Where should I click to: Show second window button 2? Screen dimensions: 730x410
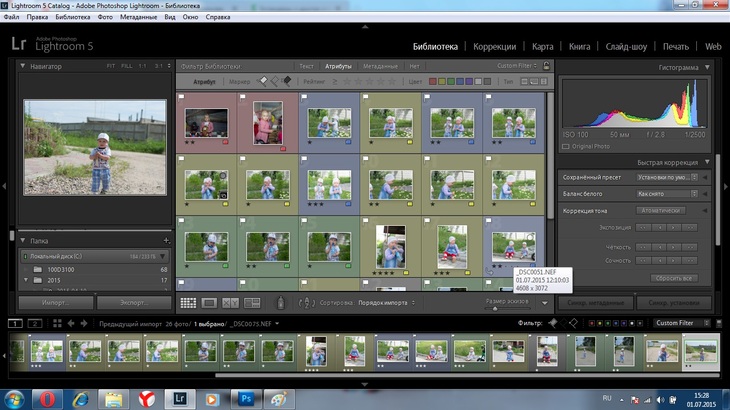[35, 323]
